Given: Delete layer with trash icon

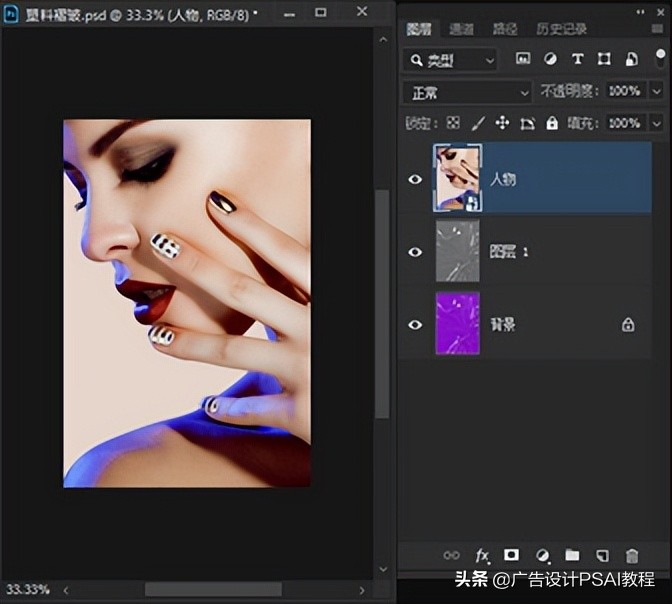Looking at the screenshot, I should [632, 556].
